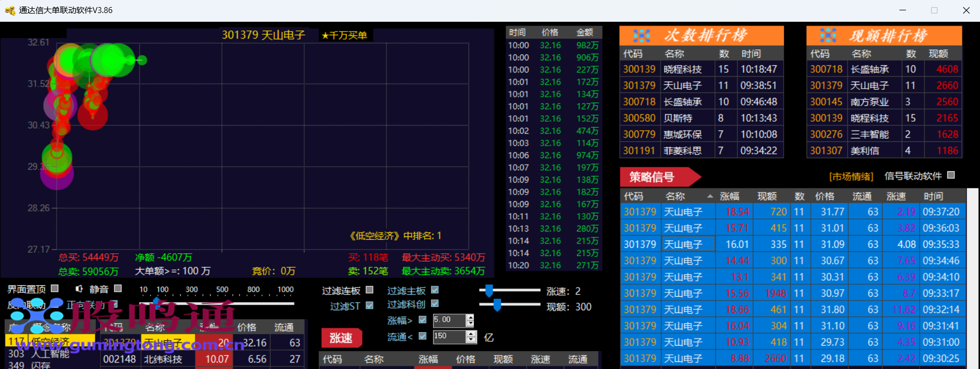The width and height of the screenshot is (980, 369).
Task: Click 《低空经济》中排名: 1 label
Action: (395, 236)
